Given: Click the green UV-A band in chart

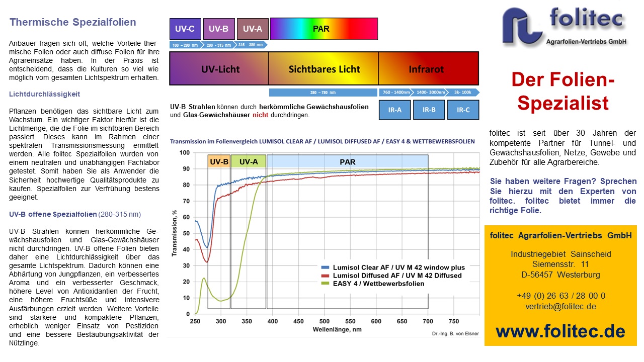Looking at the screenshot, I should pyautogui.click(x=248, y=161).
